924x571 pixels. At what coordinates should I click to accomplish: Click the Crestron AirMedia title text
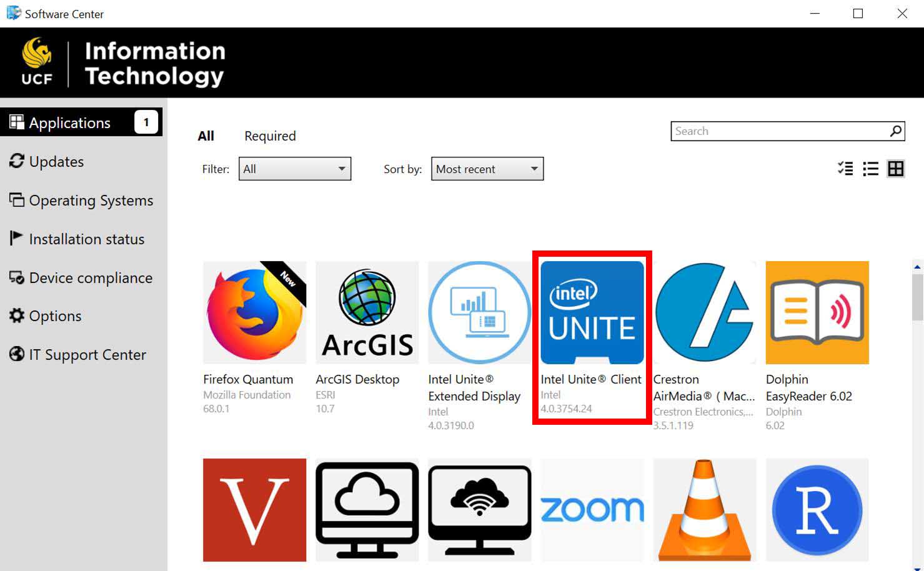[x=704, y=387]
